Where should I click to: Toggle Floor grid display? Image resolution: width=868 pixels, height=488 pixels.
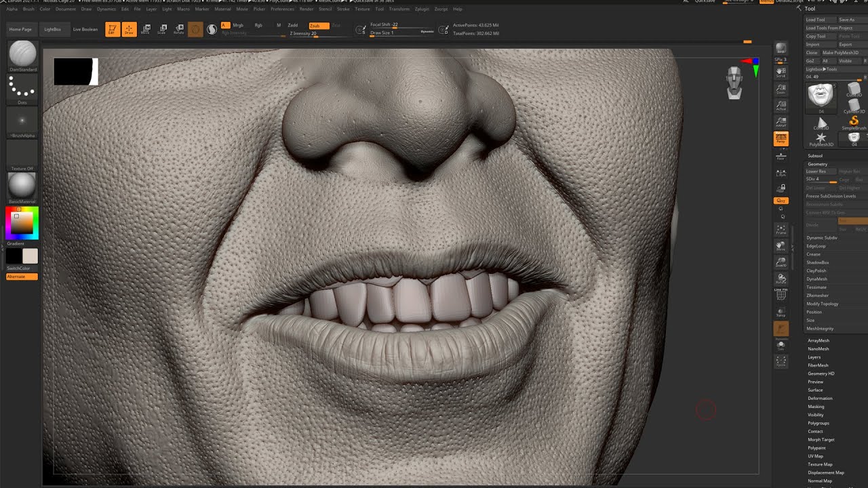[781, 155]
